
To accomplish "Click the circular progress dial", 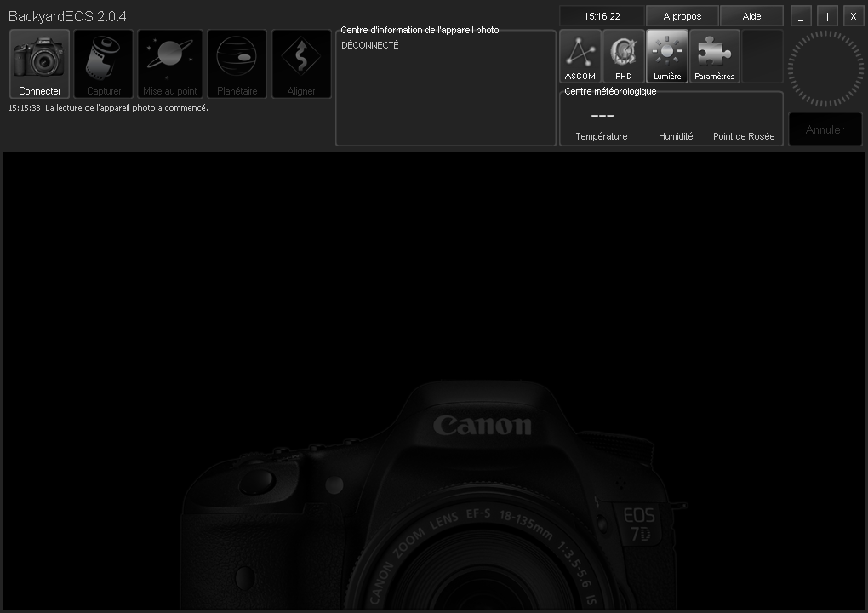I will click(x=825, y=69).
